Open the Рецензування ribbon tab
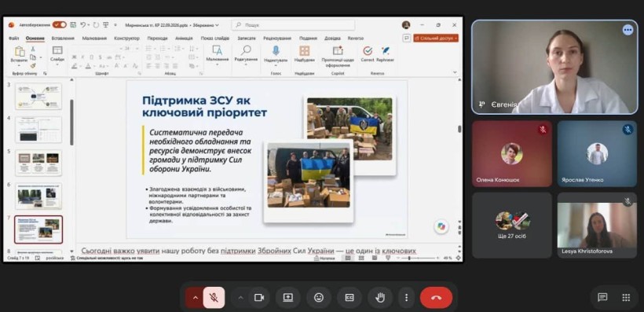Image resolution: width=644 pixels, height=312 pixels. [x=277, y=39]
